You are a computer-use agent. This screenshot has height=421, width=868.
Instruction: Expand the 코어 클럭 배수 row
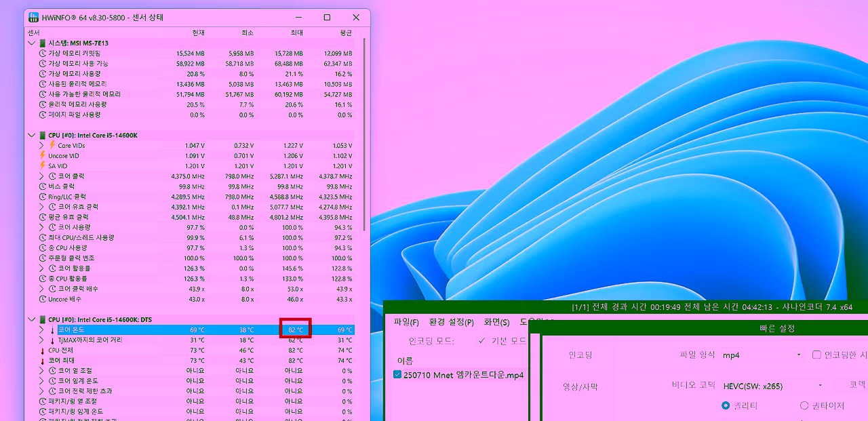click(x=42, y=288)
